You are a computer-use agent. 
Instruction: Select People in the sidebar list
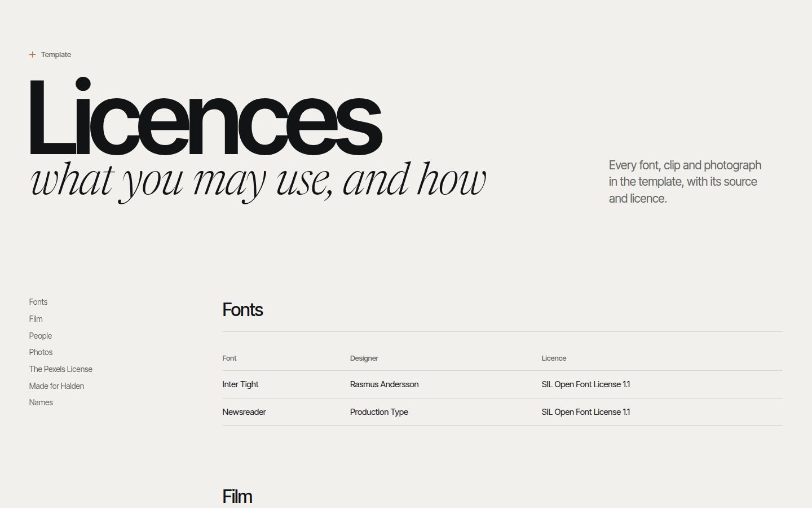tap(41, 336)
